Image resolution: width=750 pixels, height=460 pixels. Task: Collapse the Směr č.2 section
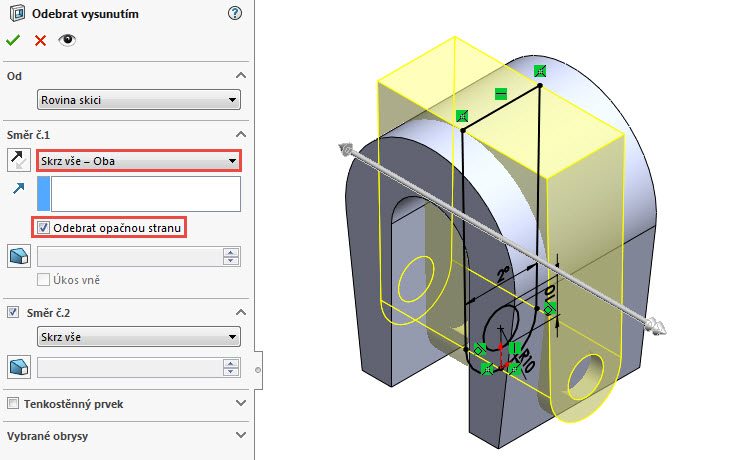pos(241,313)
